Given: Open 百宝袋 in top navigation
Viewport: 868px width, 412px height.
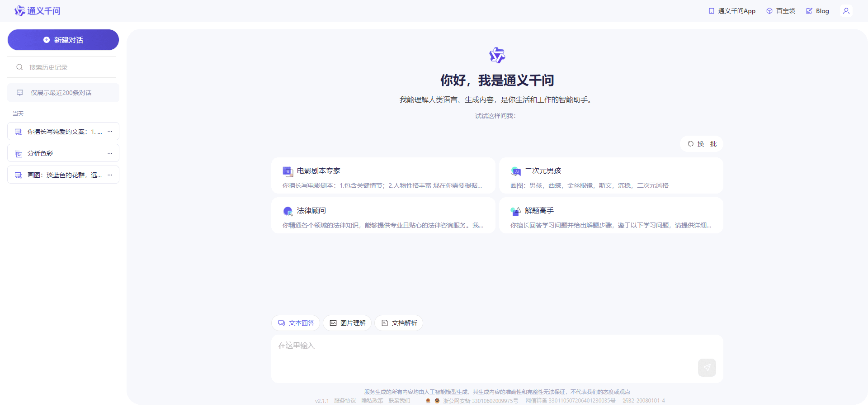Looking at the screenshot, I should 781,11.
